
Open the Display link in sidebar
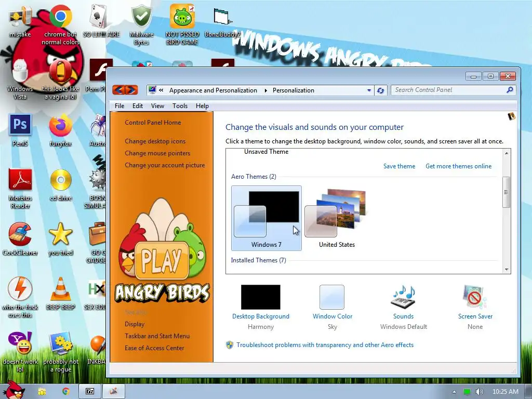pyautogui.click(x=135, y=324)
